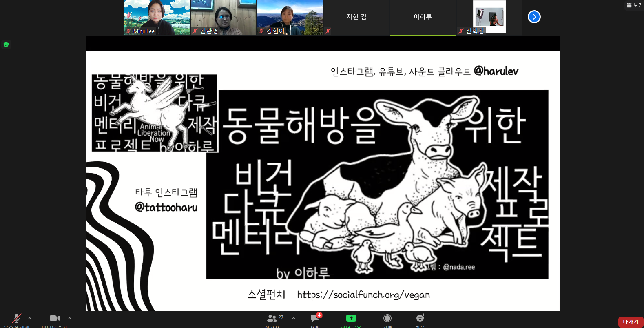This screenshot has height=328, width=644.
Task: Click the green share screen icon
Action: (351, 318)
